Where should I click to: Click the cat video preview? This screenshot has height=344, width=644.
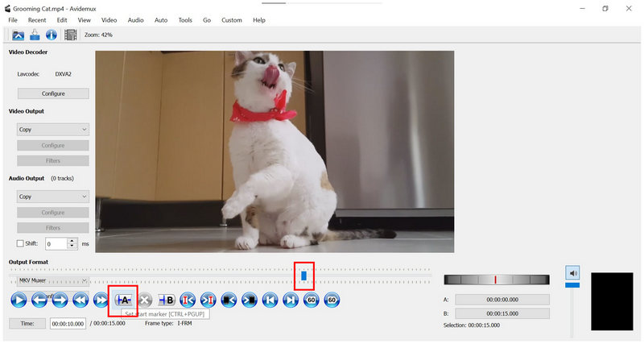coord(275,151)
